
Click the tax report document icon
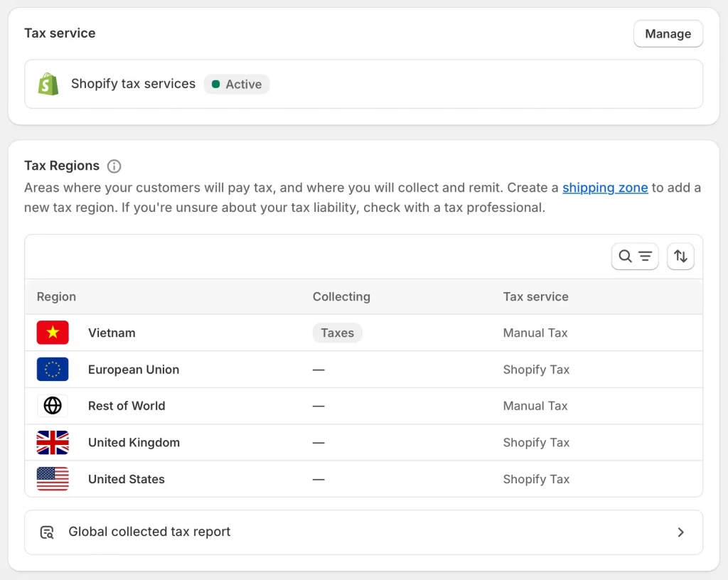(x=47, y=532)
